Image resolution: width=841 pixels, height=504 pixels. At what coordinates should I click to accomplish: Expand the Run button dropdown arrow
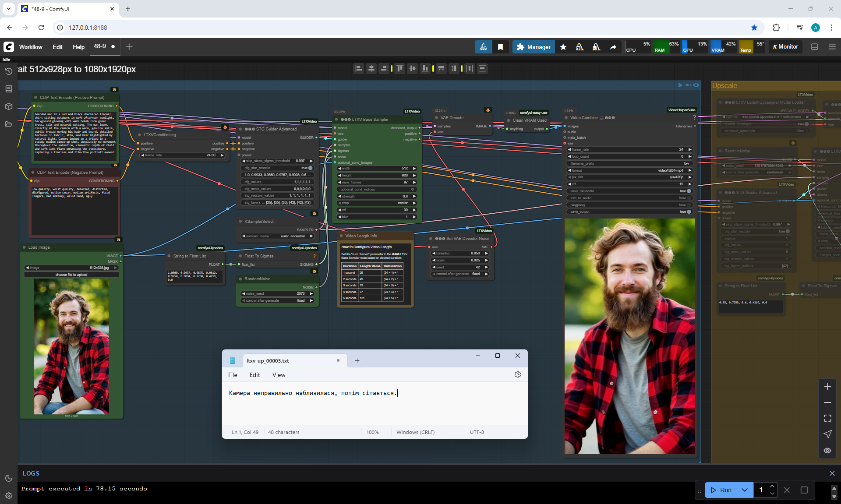[745, 490]
